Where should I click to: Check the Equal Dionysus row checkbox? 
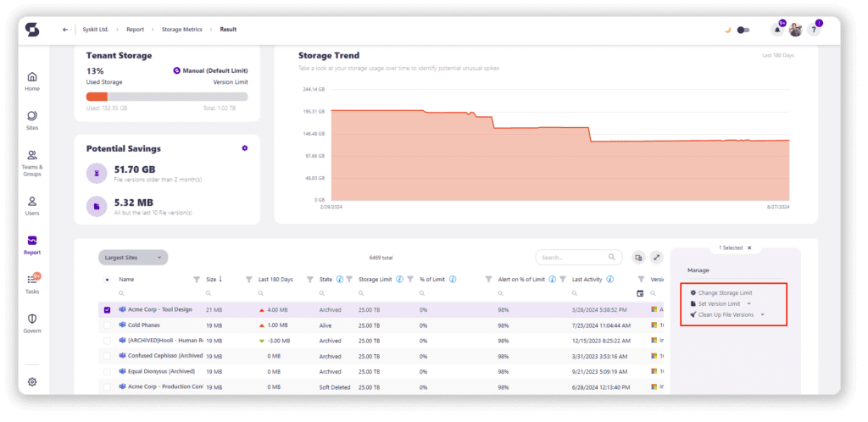tap(107, 372)
